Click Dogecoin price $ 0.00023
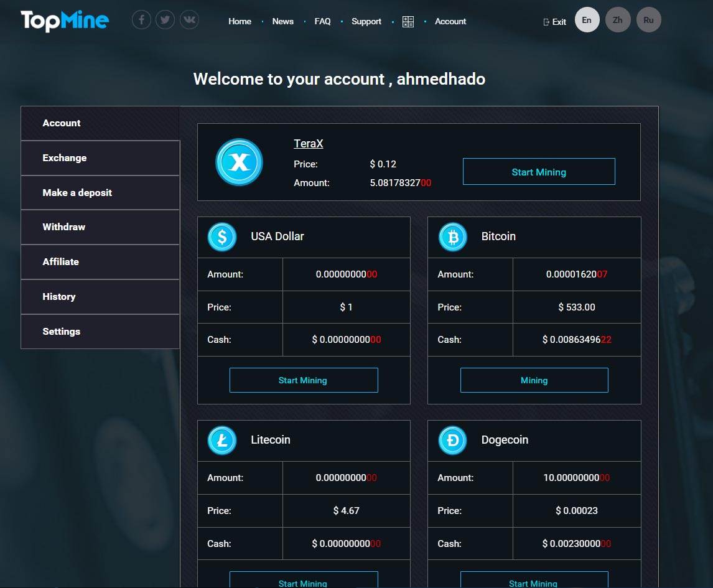The image size is (713, 588). (x=577, y=511)
